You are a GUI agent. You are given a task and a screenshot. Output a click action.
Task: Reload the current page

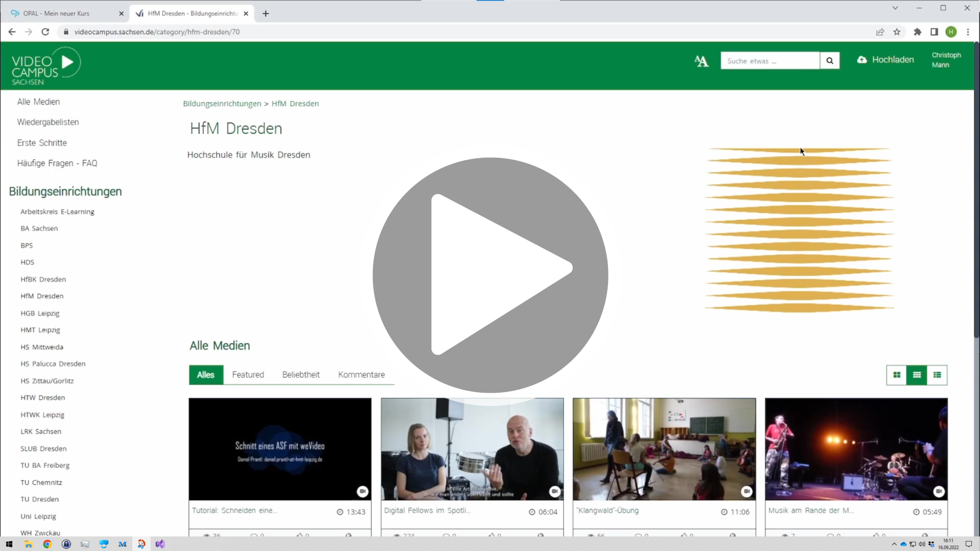coord(45,32)
